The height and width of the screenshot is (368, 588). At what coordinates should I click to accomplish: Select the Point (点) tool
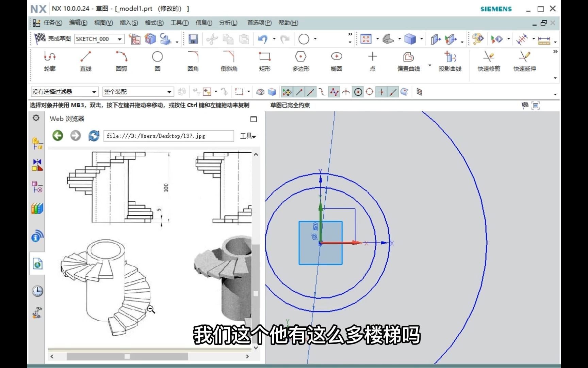click(373, 61)
